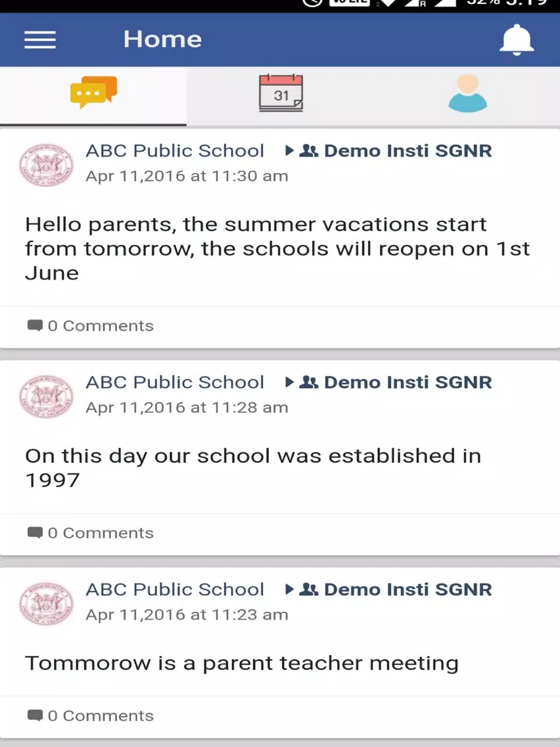The width and height of the screenshot is (560, 747).
Task: Tap school logo on 11:28 am post
Action: (46, 397)
